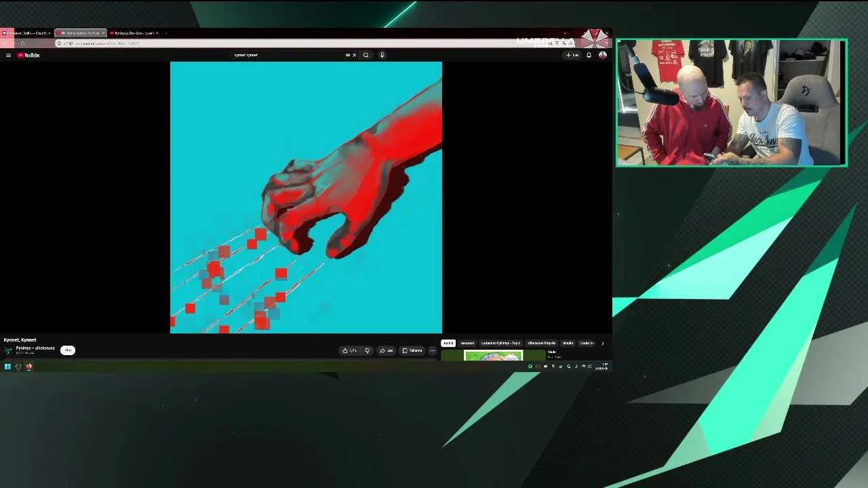Image resolution: width=868 pixels, height=488 pixels.
Task: Open the more actions three-dot menu
Action: (x=433, y=350)
